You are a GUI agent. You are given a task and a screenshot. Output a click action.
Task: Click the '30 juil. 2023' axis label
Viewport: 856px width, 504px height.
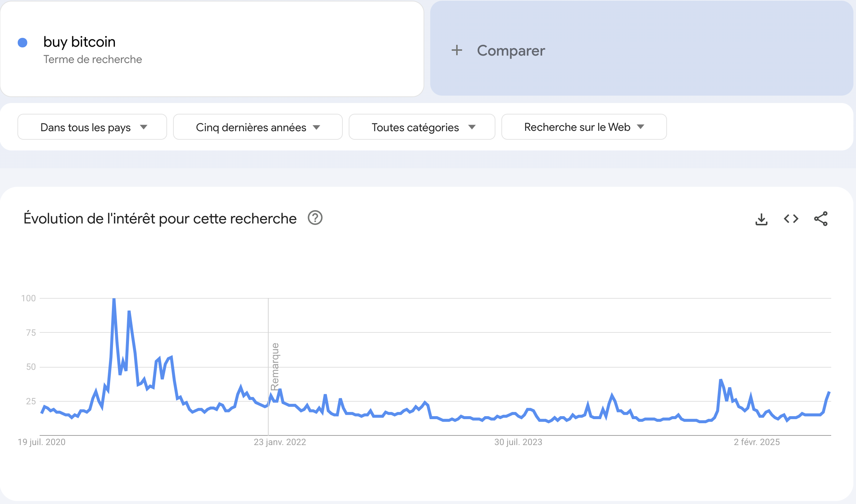[x=518, y=442]
